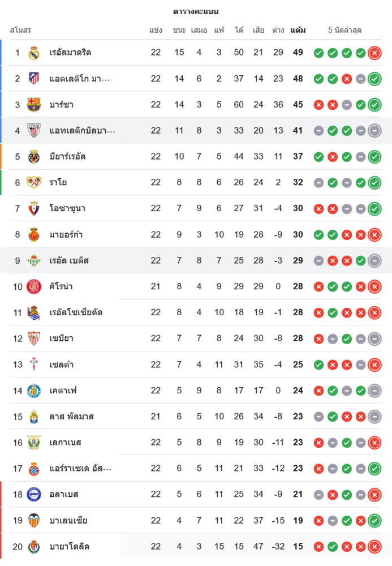Click Barcelona's latest match win icon

coord(374,105)
